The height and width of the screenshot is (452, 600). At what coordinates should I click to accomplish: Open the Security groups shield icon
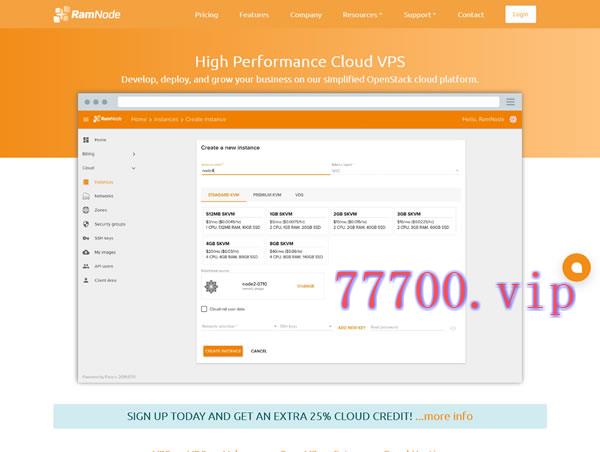[86, 224]
